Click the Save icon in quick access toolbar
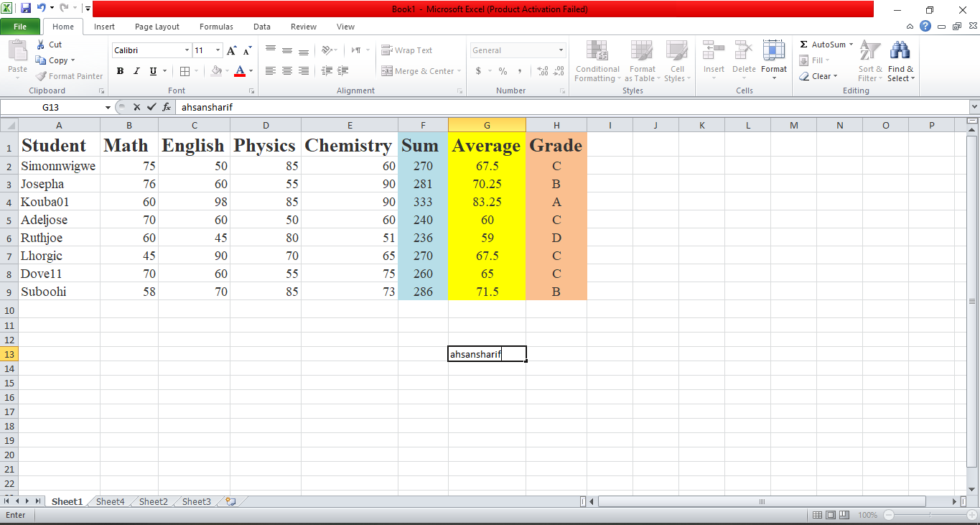Viewport: 980px width, 525px height. 26,9
